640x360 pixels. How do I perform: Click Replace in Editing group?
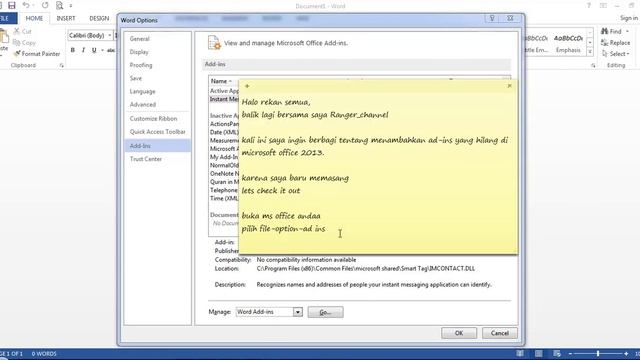616,42
